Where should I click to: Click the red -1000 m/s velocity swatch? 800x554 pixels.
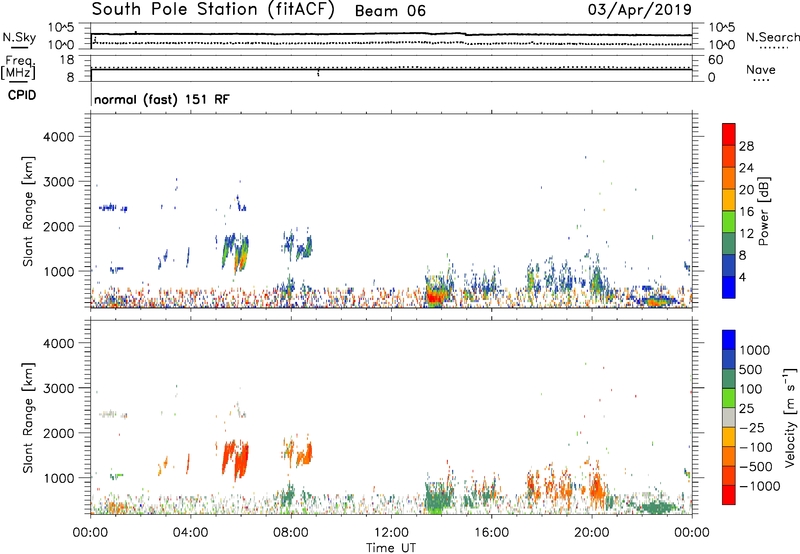coord(729,495)
